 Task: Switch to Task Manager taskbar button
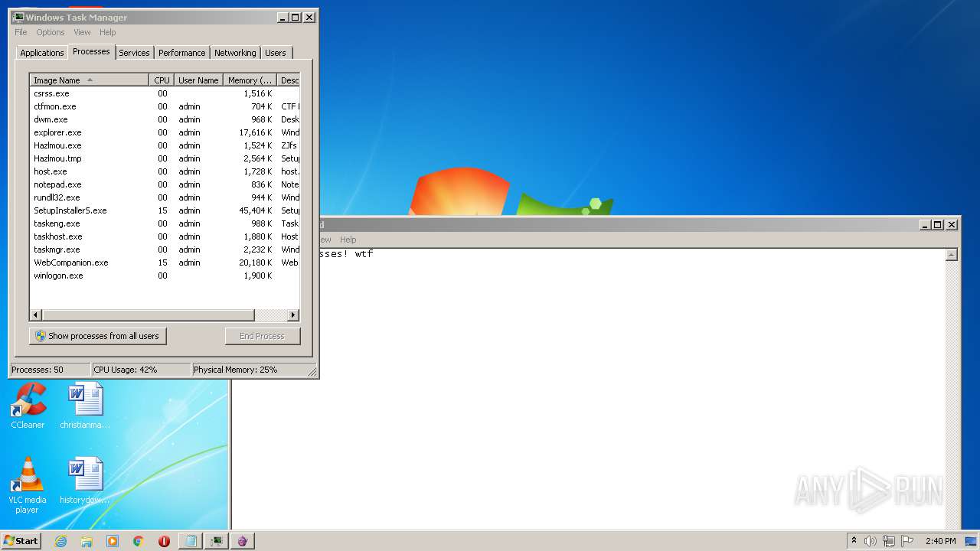coord(217,541)
